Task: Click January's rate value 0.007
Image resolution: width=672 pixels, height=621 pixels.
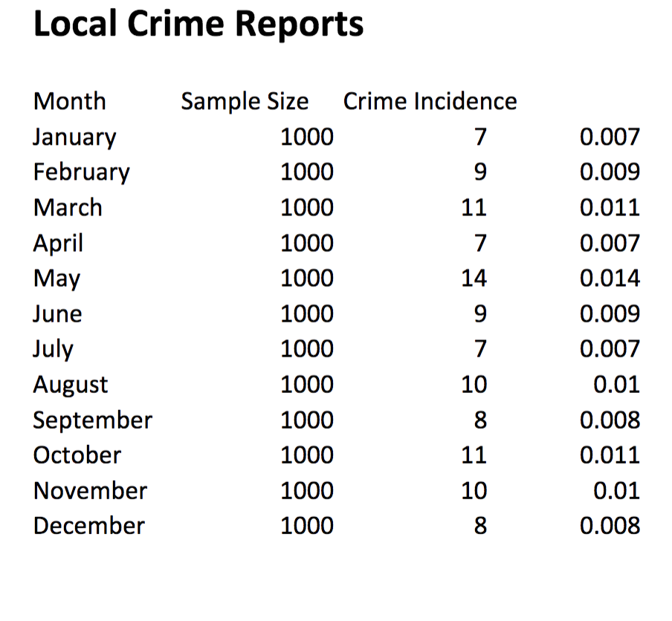Action: pyautogui.click(x=611, y=137)
